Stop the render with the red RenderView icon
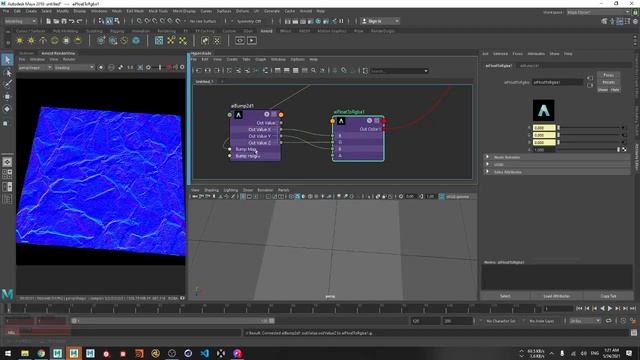The image size is (640, 360). 169,67
